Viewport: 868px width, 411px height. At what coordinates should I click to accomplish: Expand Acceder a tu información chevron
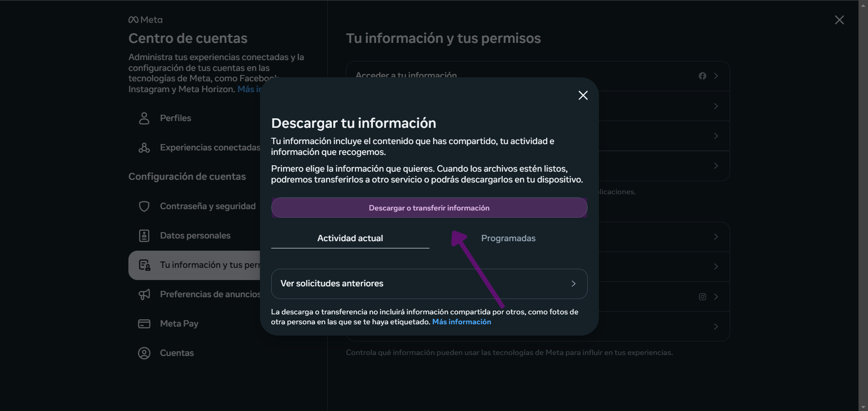click(716, 76)
